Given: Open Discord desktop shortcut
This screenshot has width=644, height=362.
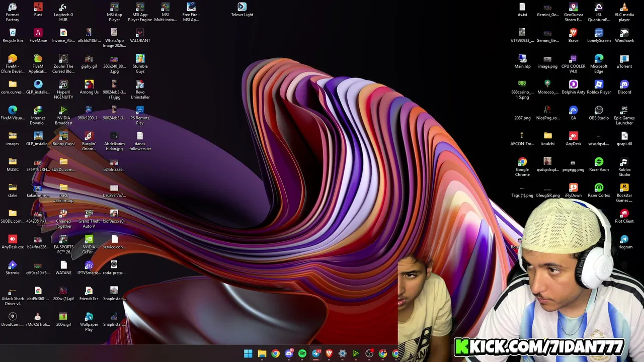Looking at the screenshot, I should 624,87.
